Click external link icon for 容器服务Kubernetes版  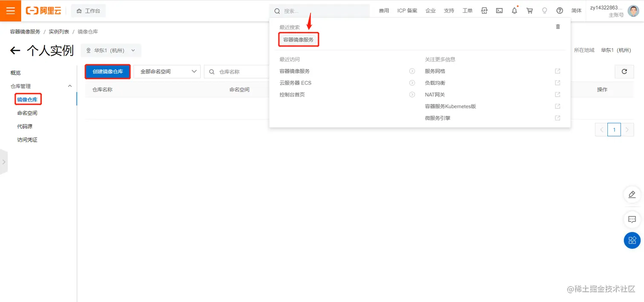[558, 106]
